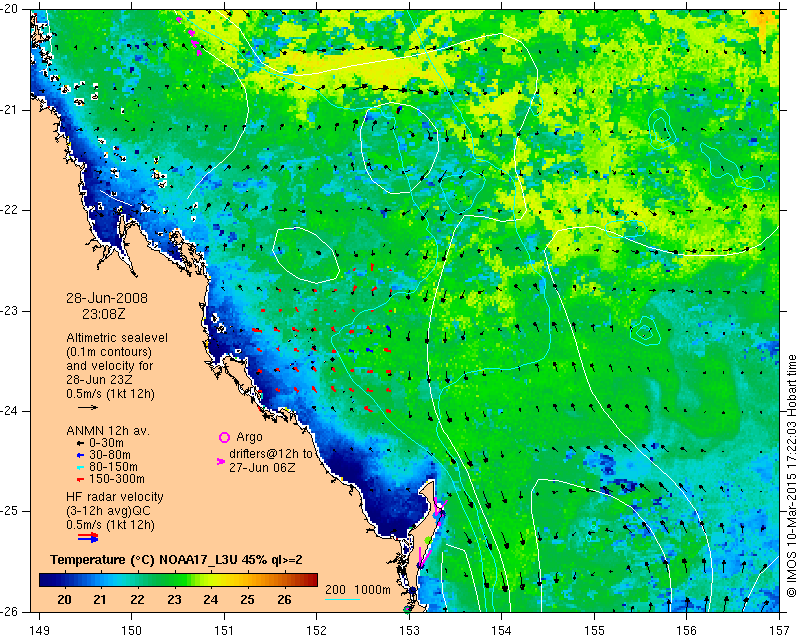Click the black 0-30m ANMN arrow marker
The width and height of the screenshot is (800, 640).
coord(80,443)
